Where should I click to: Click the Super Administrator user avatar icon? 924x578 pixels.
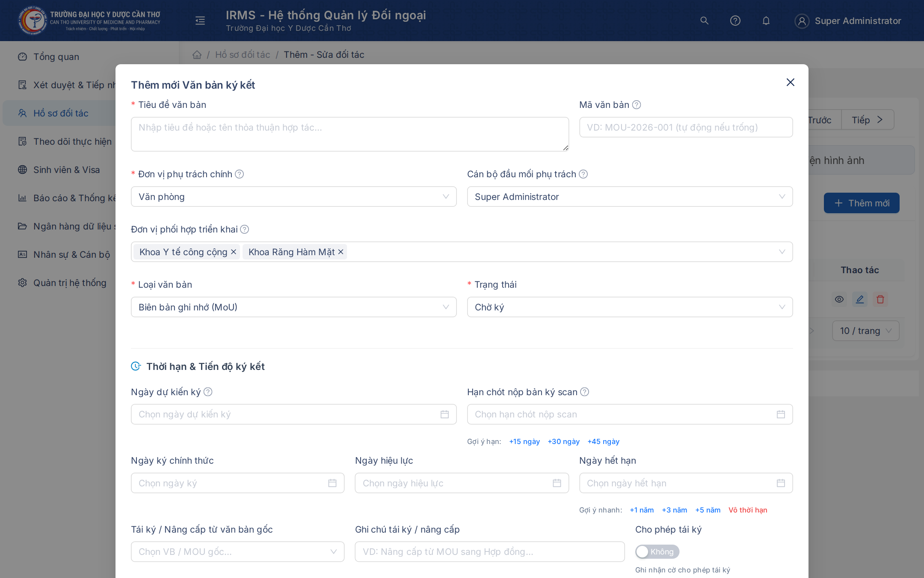tap(802, 21)
